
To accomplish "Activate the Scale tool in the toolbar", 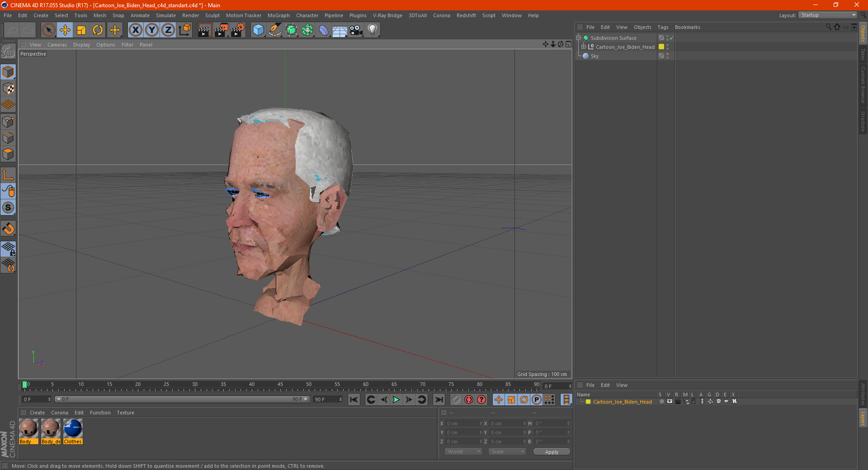I will (x=81, y=30).
